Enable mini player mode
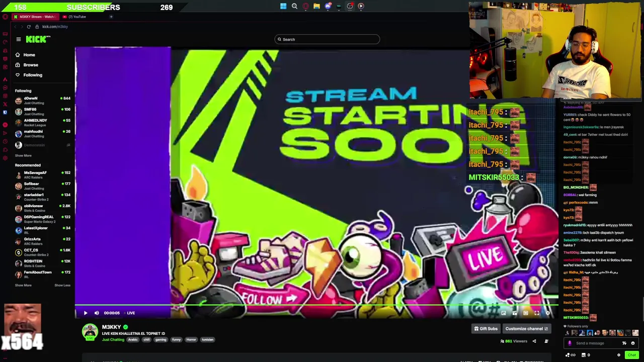The image size is (644, 362). pos(504,313)
